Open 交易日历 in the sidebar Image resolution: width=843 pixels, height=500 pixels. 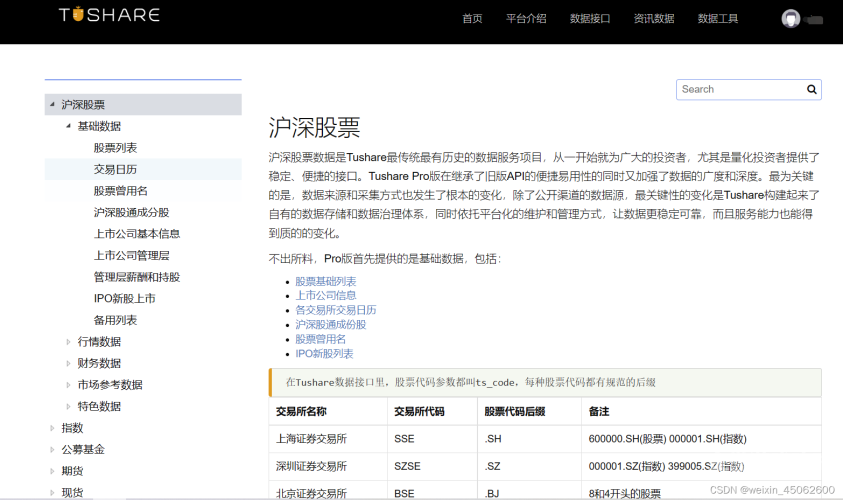[x=115, y=169]
